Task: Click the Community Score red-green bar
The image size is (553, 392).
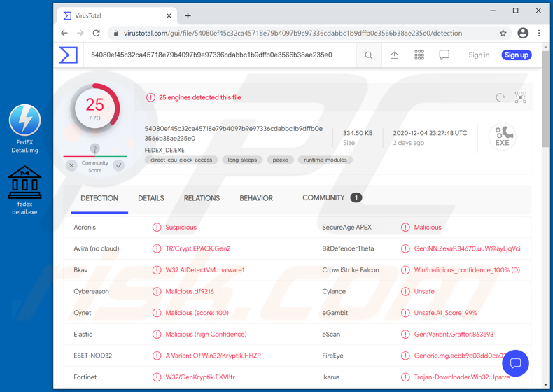Action: point(95,156)
